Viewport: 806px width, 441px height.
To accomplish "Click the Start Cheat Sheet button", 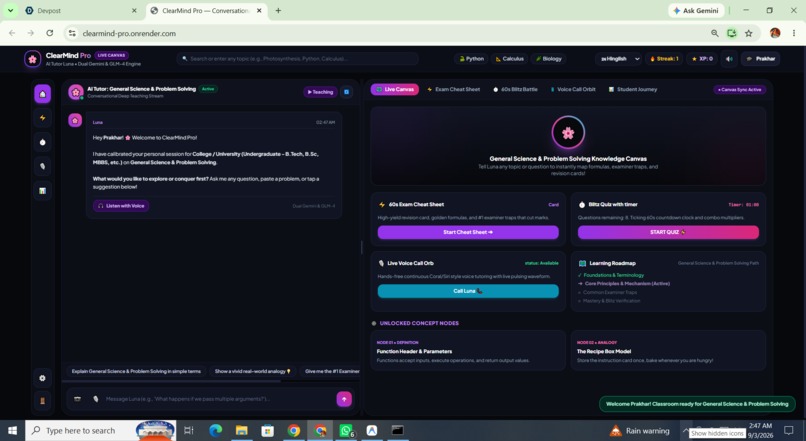I will pyautogui.click(x=468, y=232).
